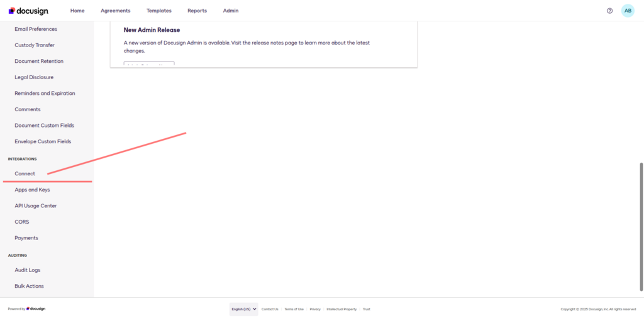Viewport: 644px width, 321px height.
Task: Open Apps and Keys settings
Action: (x=32, y=190)
